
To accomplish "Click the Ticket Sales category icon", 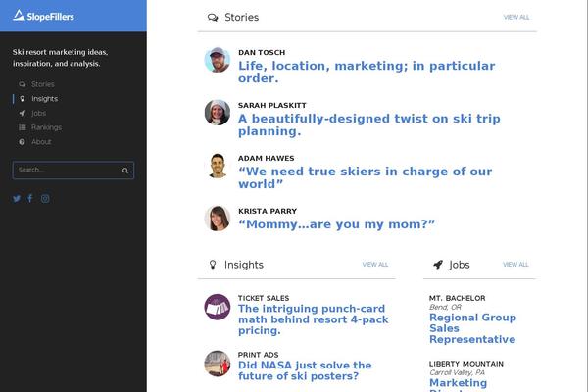I will (x=217, y=308).
